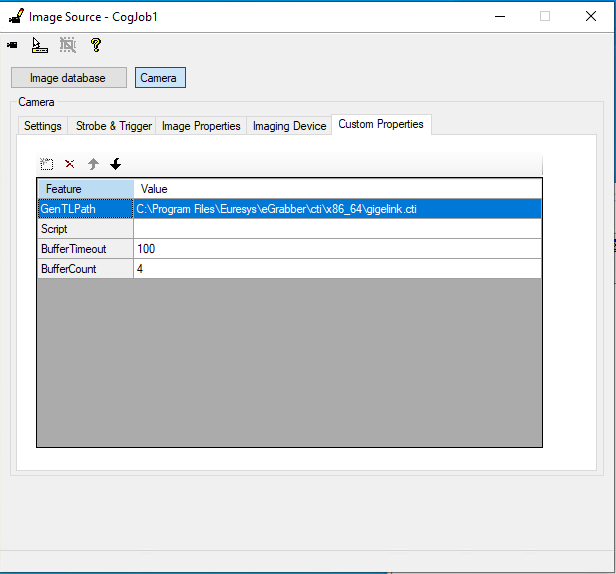This screenshot has height=574, width=616.
Task: Add a new custom property entry
Action: point(47,164)
